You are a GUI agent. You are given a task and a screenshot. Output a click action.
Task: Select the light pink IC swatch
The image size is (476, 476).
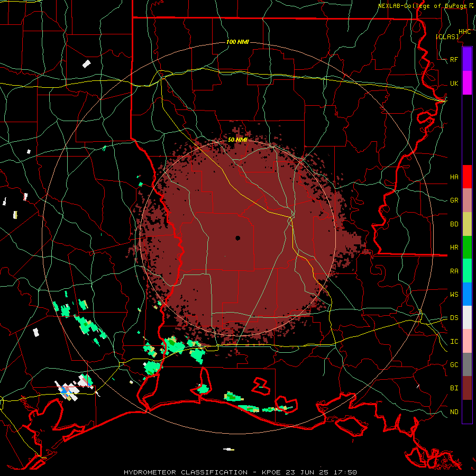tap(467, 341)
